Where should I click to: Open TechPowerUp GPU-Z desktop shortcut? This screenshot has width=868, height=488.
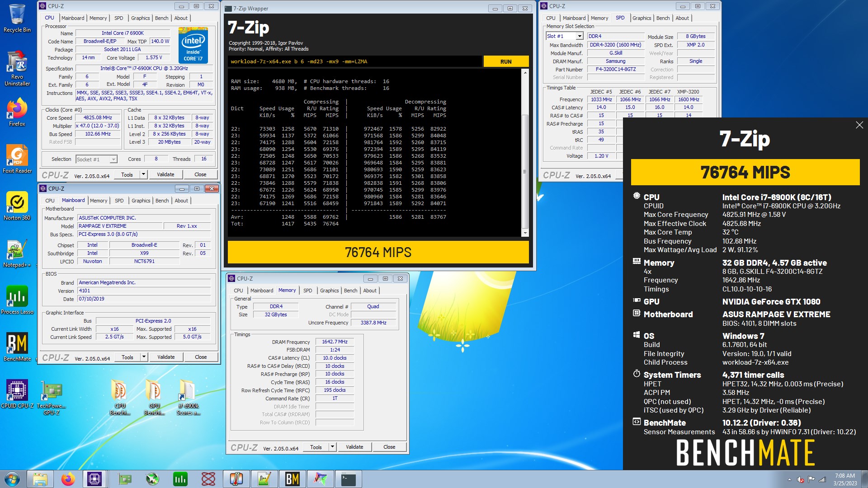pos(51,398)
